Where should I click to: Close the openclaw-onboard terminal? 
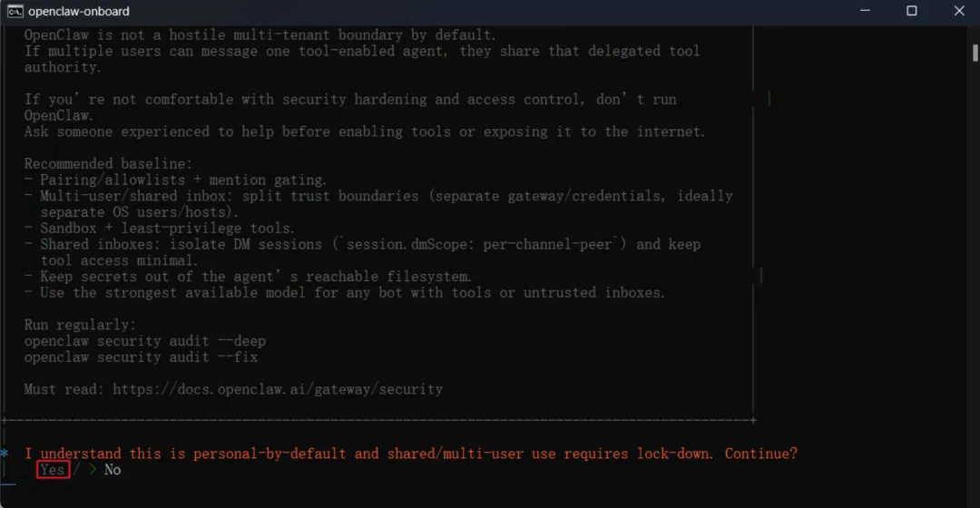point(959,11)
